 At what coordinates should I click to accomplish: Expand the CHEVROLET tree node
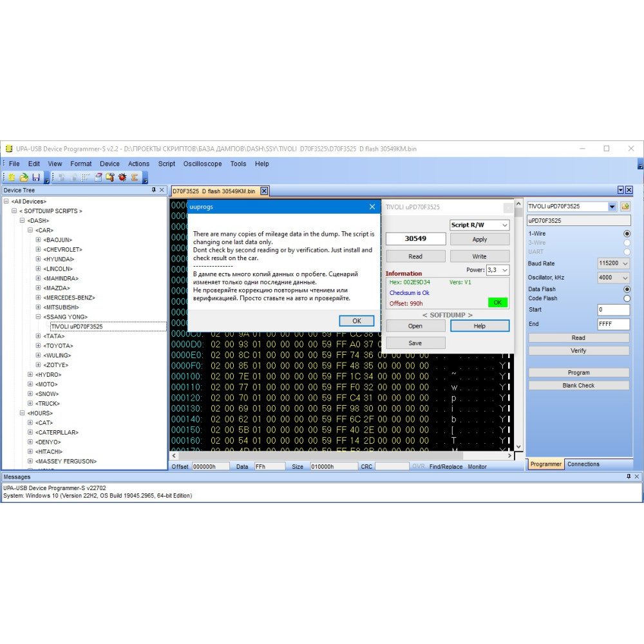pyautogui.click(x=38, y=249)
